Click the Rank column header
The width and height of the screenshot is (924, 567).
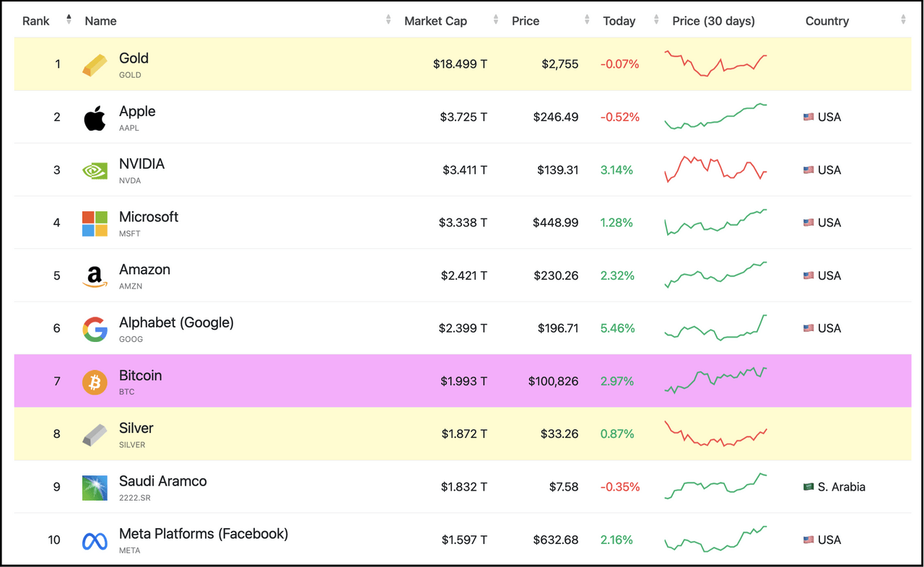[x=36, y=21]
